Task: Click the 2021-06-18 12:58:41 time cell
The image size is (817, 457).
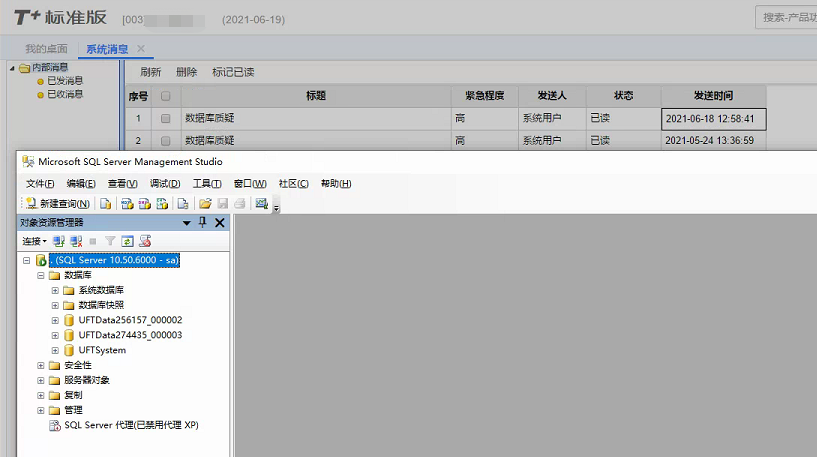Action: point(714,119)
